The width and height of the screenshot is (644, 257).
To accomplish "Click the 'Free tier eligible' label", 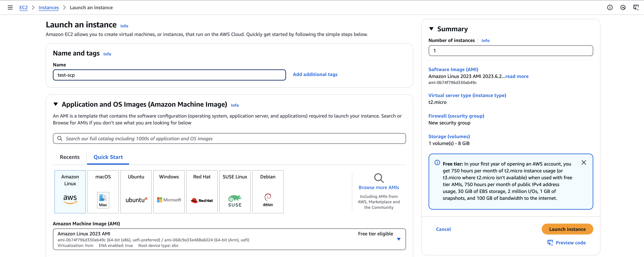I will click(375, 234).
